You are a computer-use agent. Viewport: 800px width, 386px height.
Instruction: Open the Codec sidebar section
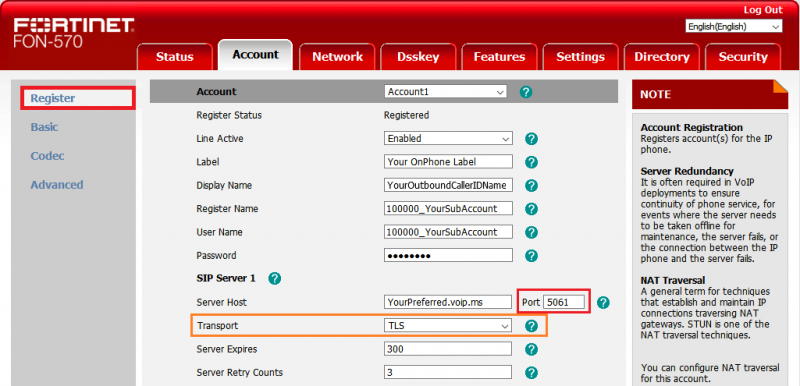(x=47, y=156)
